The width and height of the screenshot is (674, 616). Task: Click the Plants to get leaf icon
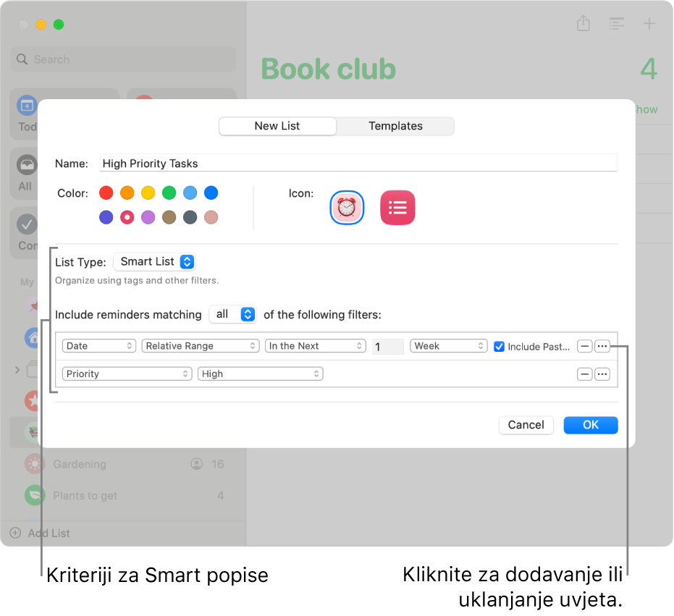tap(35, 495)
